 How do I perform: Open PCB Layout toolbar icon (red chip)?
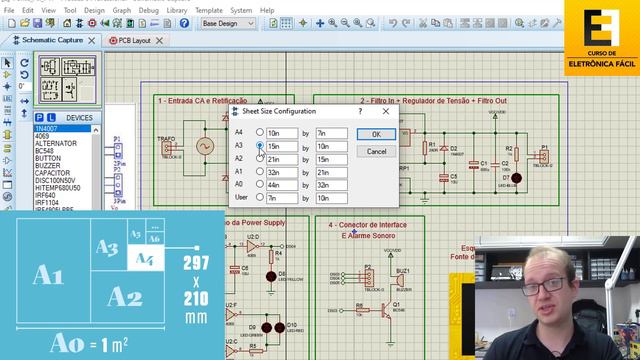92,23
